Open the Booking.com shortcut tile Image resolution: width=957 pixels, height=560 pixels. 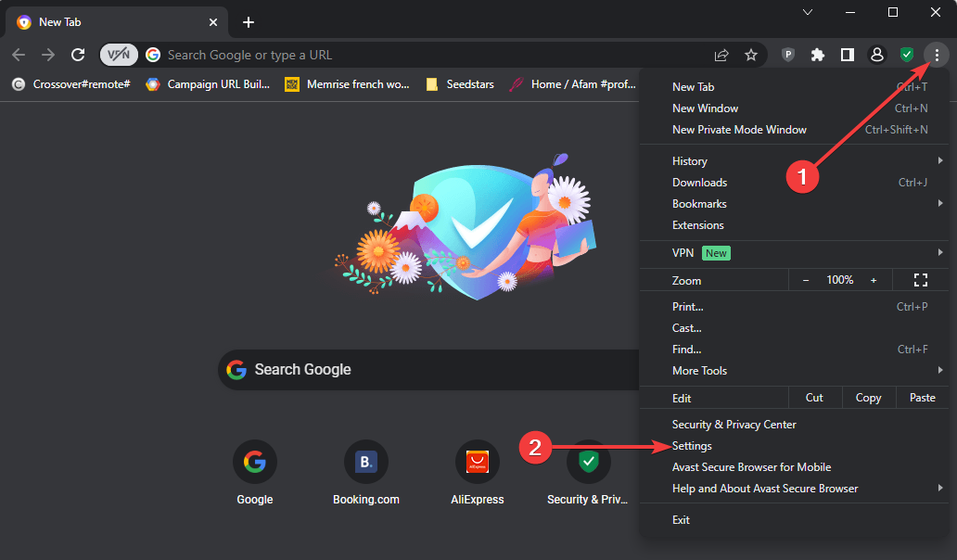366,473
